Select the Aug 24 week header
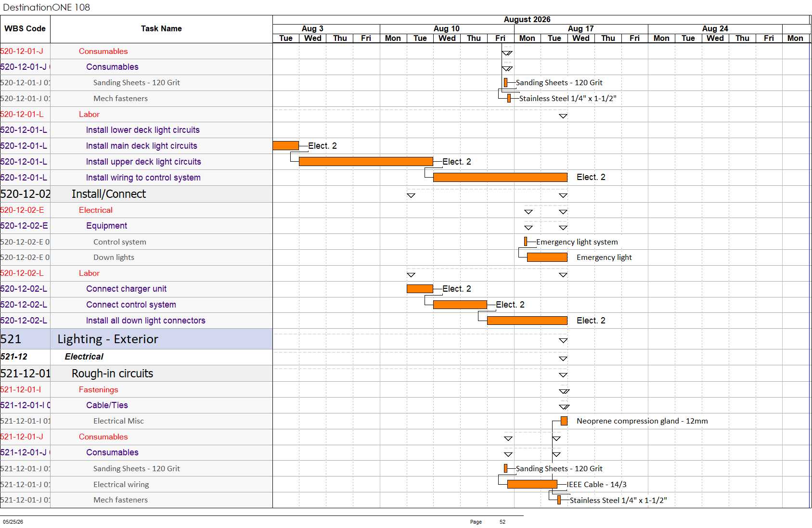The width and height of the screenshot is (812, 528). [715, 28]
